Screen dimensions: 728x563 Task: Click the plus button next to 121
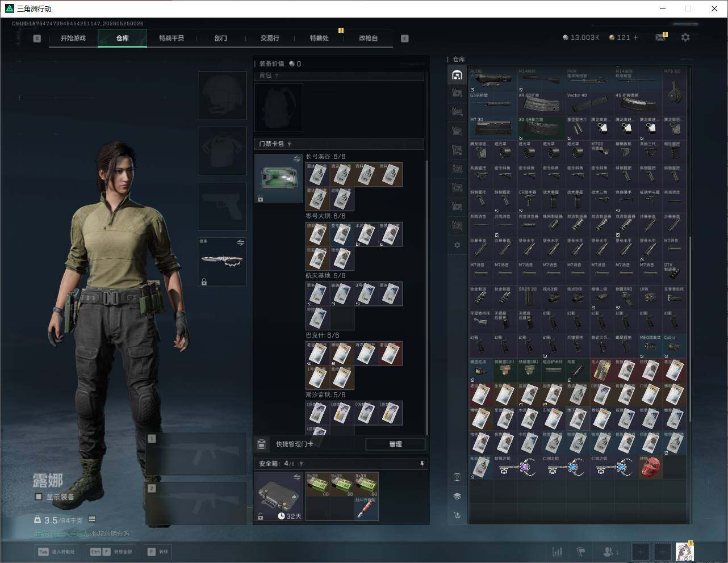click(635, 37)
